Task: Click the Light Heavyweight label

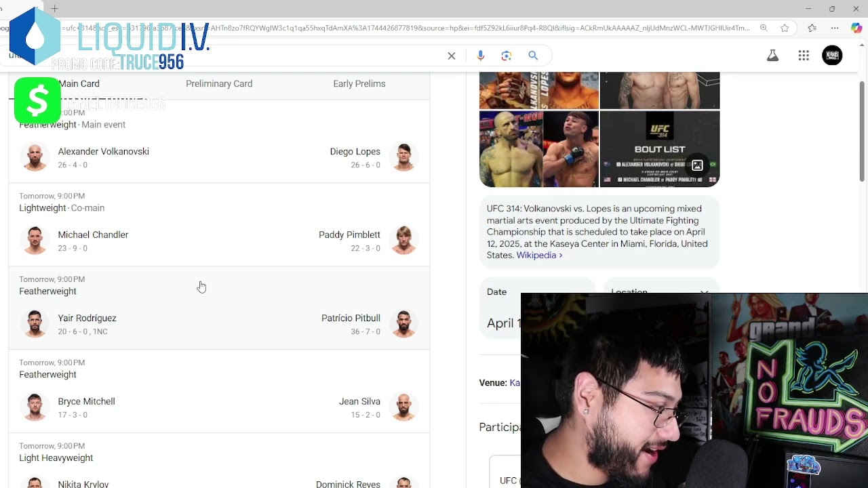Action: (x=56, y=458)
